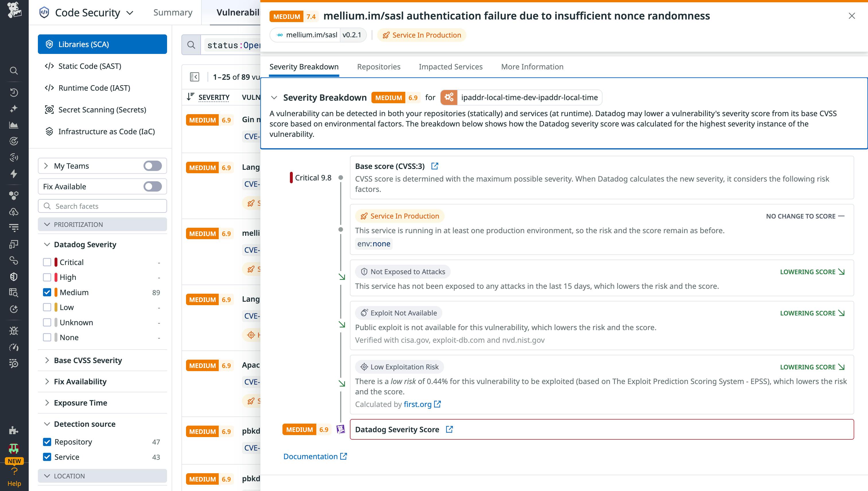Open the Documentation link
The height and width of the screenshot is (491, 868).
[311, 456]
